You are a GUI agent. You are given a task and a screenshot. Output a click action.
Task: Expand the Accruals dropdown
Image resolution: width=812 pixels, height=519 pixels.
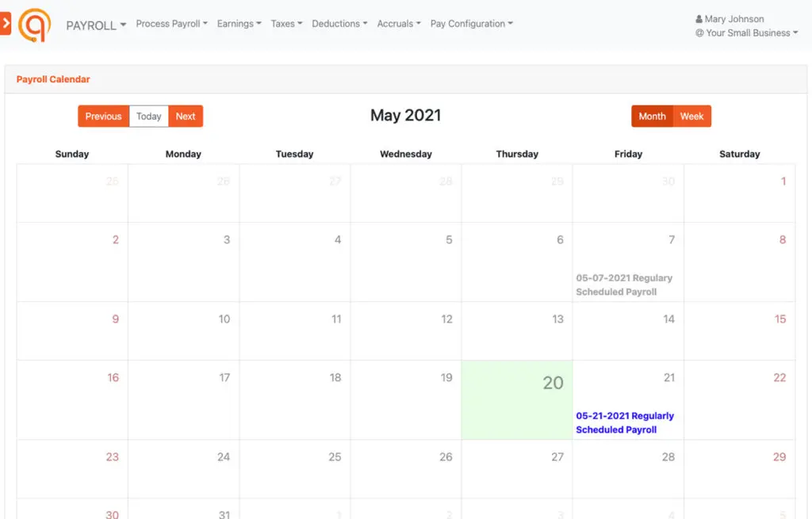click(399, 24)
